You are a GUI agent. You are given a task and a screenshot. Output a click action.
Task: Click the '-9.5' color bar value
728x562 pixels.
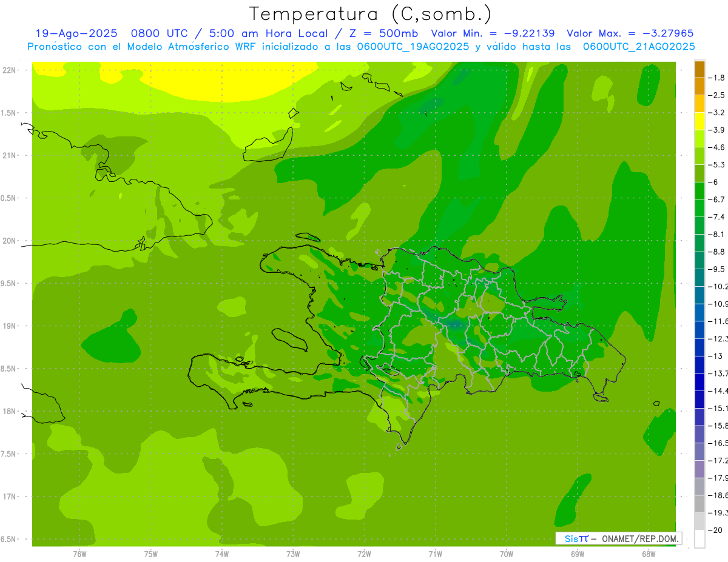click(x=716, y=269)
